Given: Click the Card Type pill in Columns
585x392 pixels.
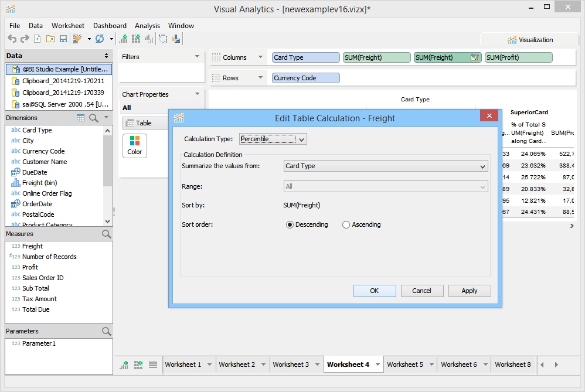Looking at the screenshot, I should 305,57.
